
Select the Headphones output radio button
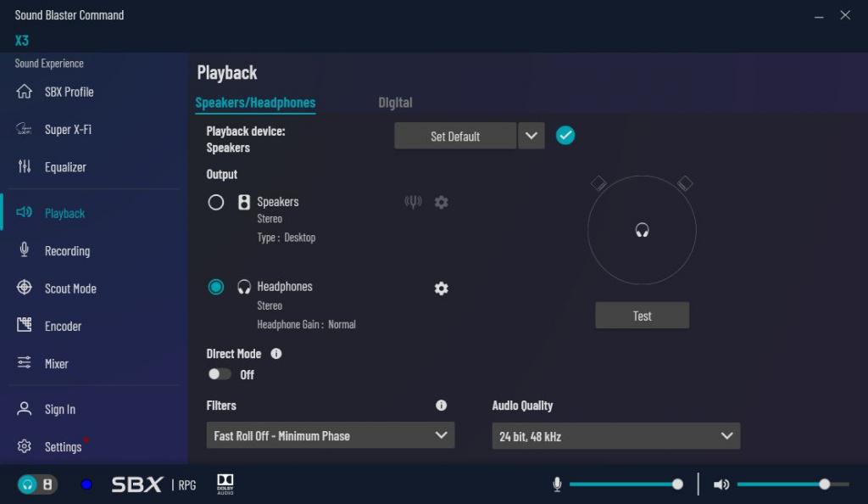pos(216,287)
